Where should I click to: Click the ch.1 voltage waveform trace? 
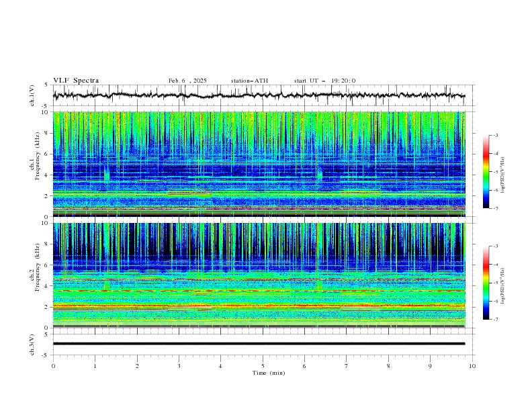pos(259,95)
